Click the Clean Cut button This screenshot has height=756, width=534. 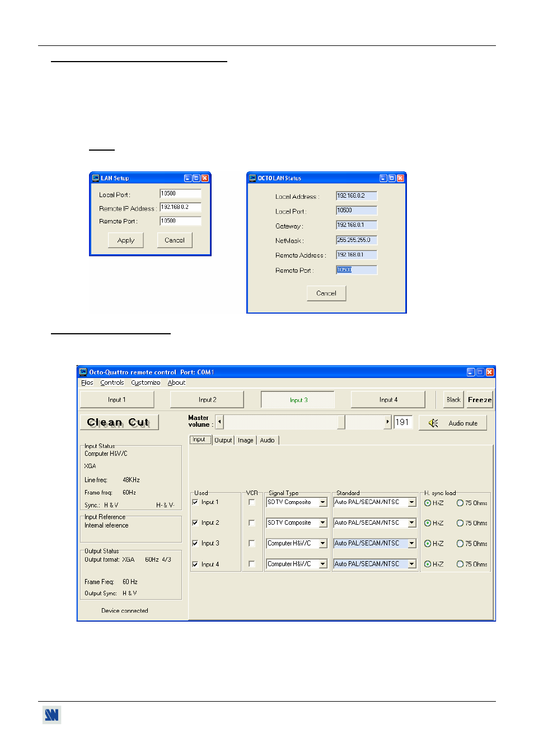(119, 422)
